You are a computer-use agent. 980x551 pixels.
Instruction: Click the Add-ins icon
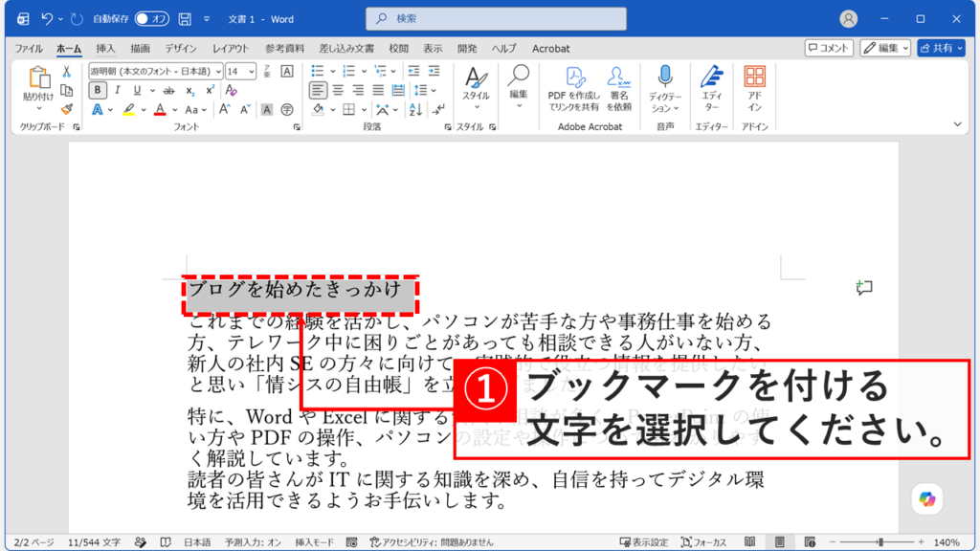pos(754,89)
